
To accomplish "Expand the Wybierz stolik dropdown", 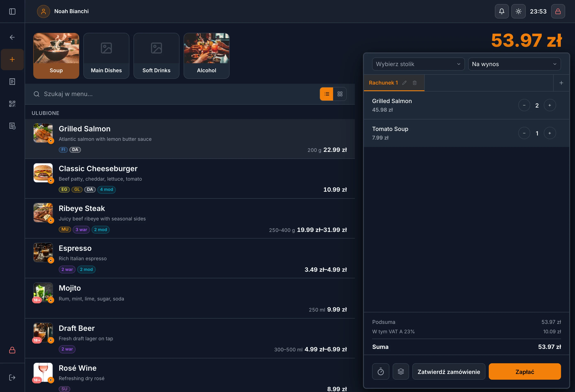I will coord(418,64).
